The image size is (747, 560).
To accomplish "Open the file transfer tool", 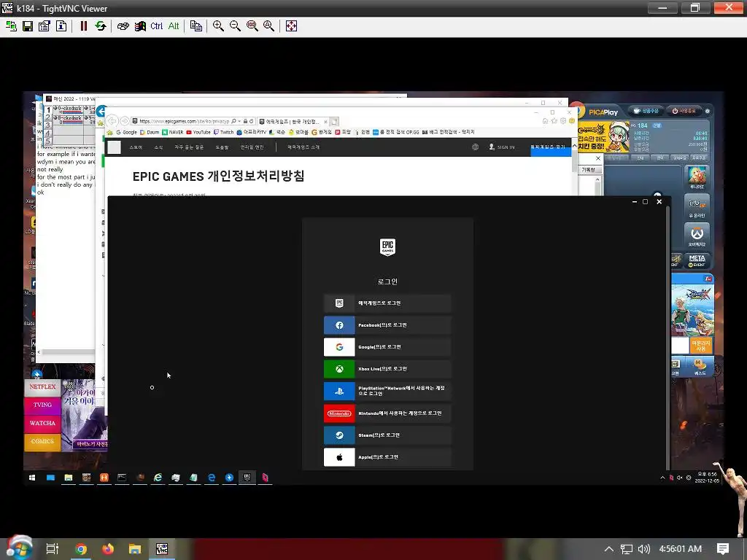I will (196, 26).
